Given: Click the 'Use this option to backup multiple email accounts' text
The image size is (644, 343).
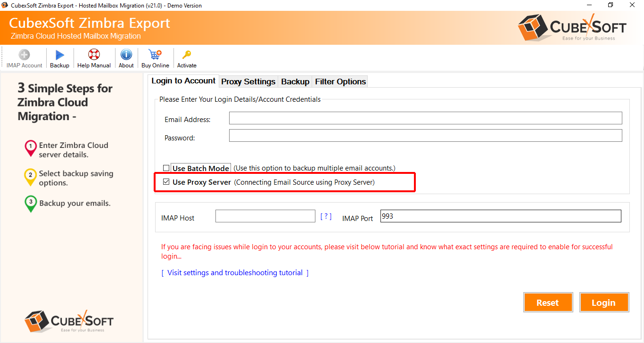Looking at the screenshot, I should pyautogui.click(x=314, y=168).
